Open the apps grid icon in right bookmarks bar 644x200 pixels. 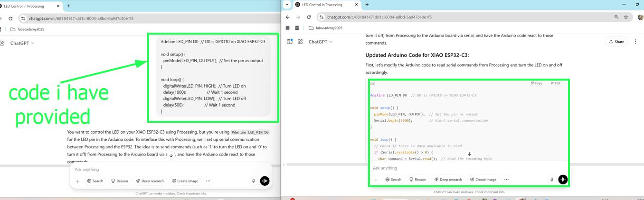[x=297, y=28]
